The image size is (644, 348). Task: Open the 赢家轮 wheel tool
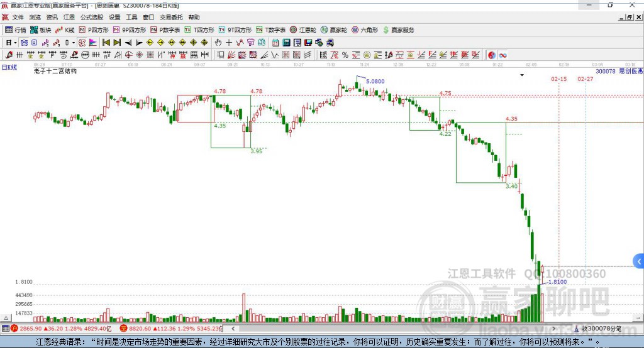pos(334,30)
